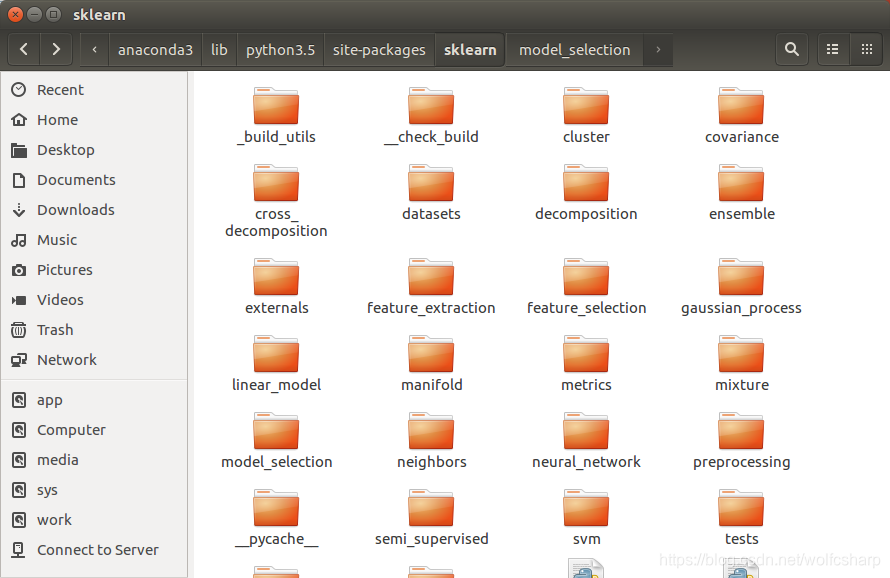The width and height of the screenshot is (890, 578).
Task: Show earlier path segments with left chevron
Action: click(x=95, y=50)
